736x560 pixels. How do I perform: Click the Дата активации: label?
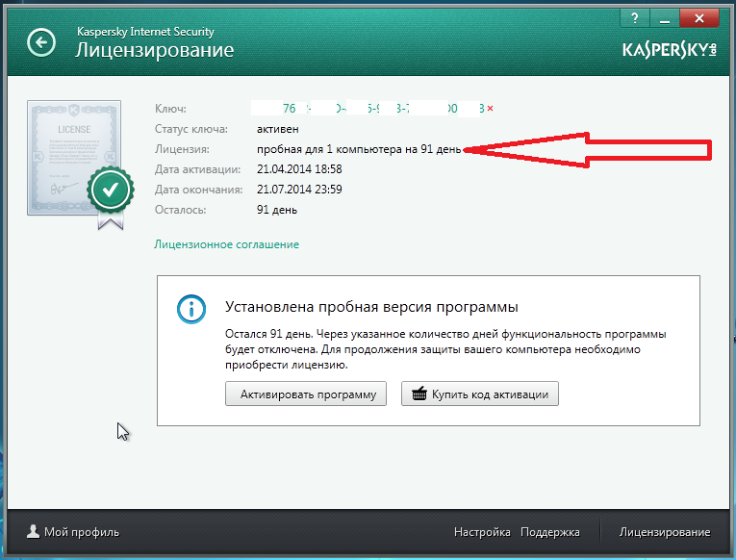[197, 169]
